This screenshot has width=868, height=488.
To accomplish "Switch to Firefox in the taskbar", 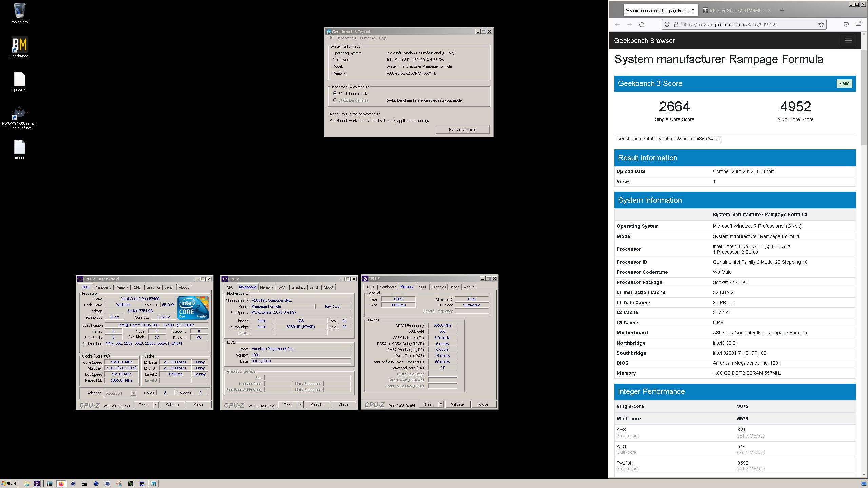I will tap(61, 484).
